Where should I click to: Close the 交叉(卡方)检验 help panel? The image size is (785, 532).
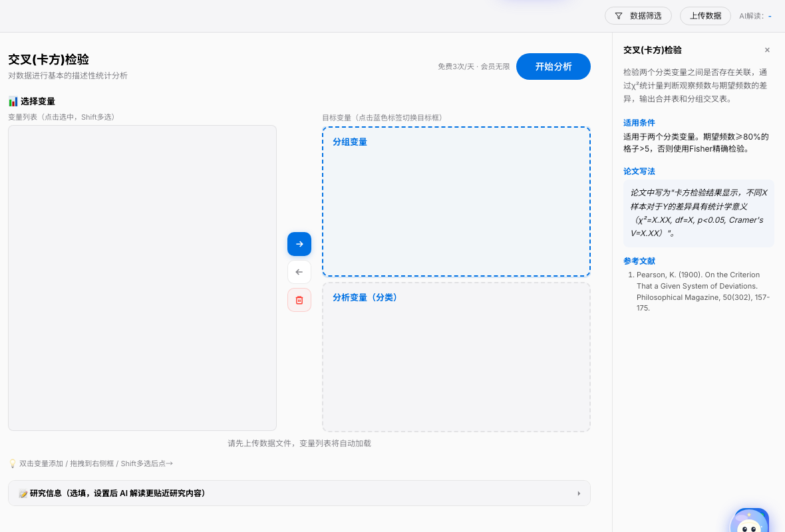pos(767,49)
